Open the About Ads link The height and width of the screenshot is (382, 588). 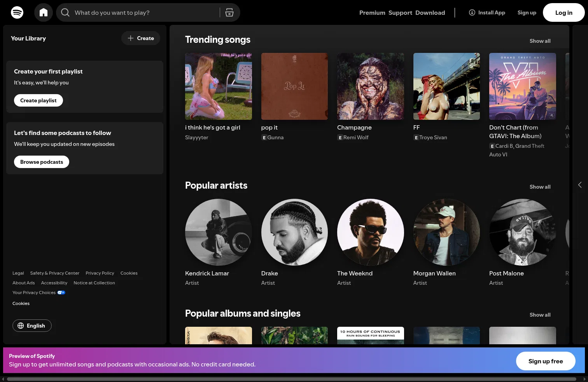point(24,283)
